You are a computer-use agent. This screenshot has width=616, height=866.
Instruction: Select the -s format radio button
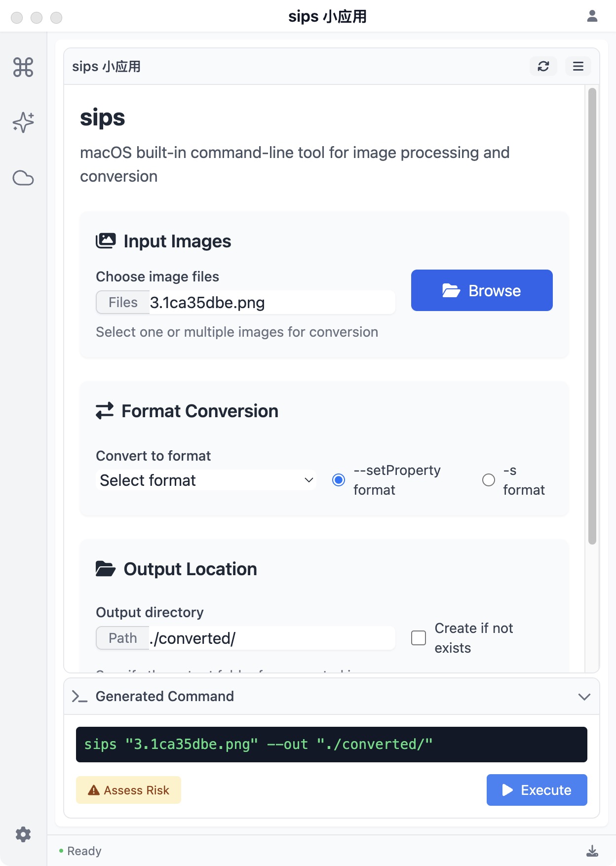[489, 480]
